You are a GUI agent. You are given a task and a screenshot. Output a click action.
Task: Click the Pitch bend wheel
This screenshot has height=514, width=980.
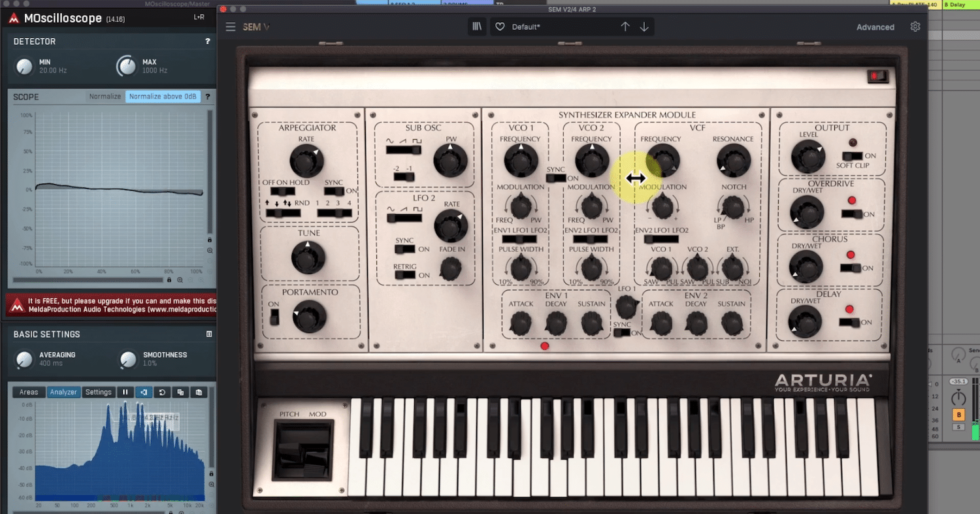pyautogui.click(x=293, y=450)
